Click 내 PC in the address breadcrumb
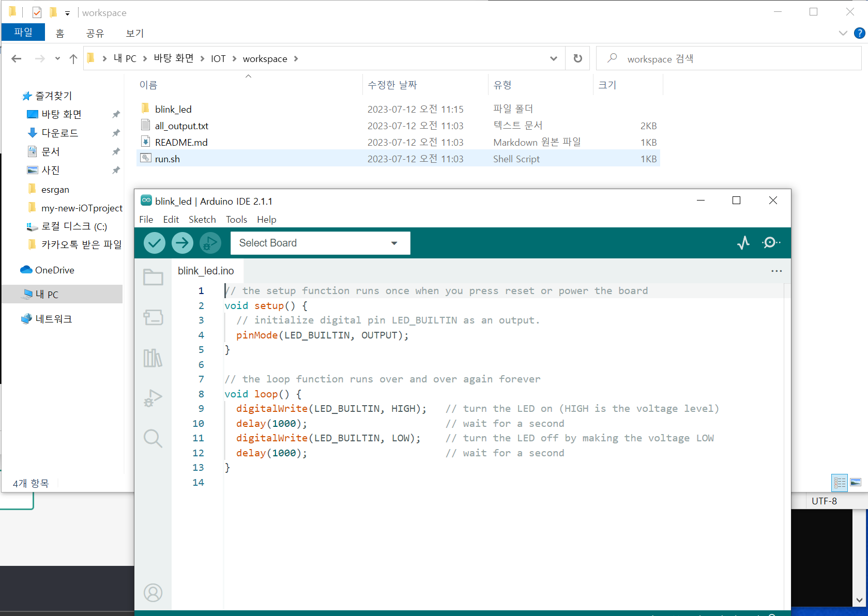The image size is (868, 616). coord(125,59)
